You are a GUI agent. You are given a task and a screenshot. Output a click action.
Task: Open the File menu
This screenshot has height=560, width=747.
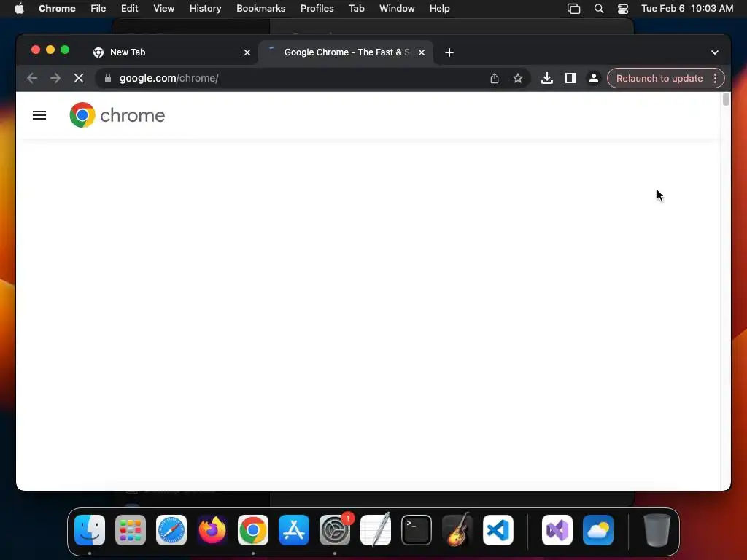click(x=98, y=8)
